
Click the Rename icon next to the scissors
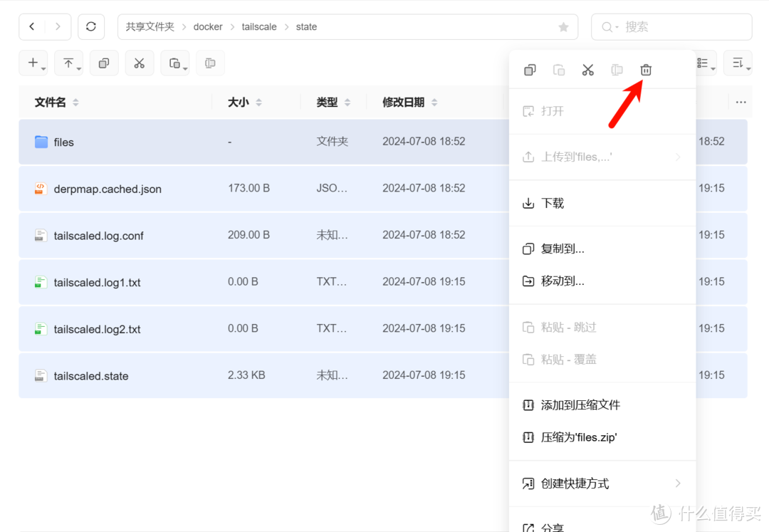click(616, 69)
